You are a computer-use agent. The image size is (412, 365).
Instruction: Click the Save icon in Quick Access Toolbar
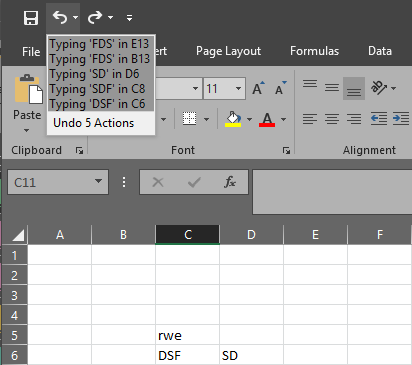[31, 18]
